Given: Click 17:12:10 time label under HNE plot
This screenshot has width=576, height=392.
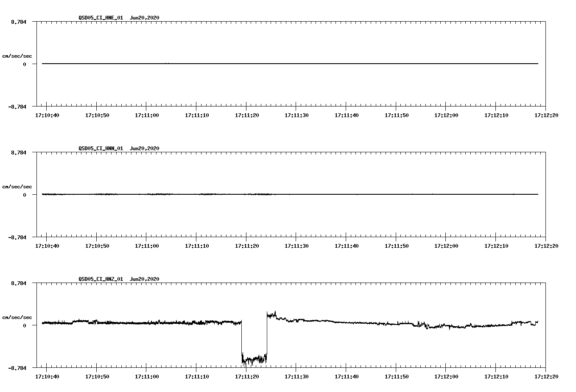Looking at the screenshot, I should pos(496,115).
